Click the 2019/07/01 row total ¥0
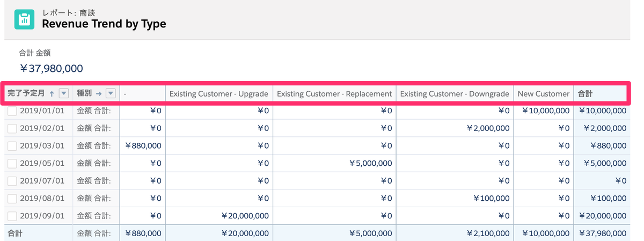The height and width of the screenshot is (241, 644). click(x=620, y=181)
